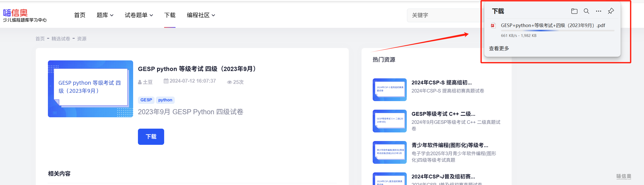Click the search downloads magnifier icon
The height and width of the screenshot is (185, 644).
[586, 11]
